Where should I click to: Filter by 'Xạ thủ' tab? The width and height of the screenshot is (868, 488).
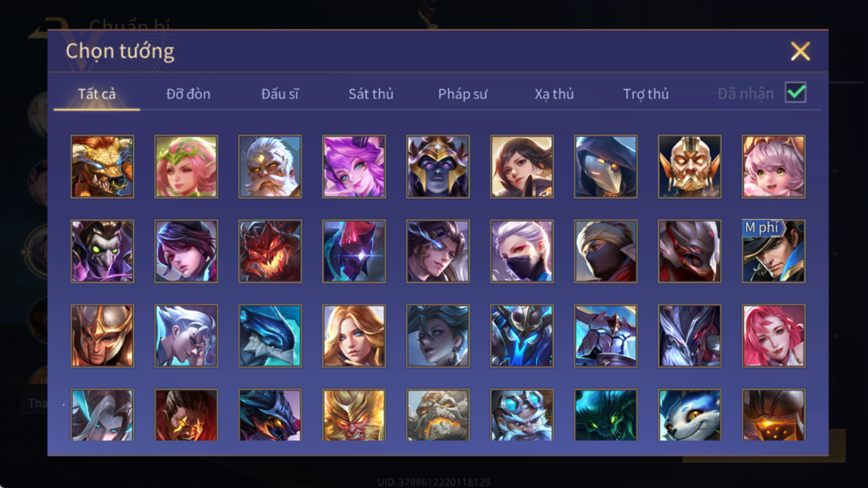point(554,94)
